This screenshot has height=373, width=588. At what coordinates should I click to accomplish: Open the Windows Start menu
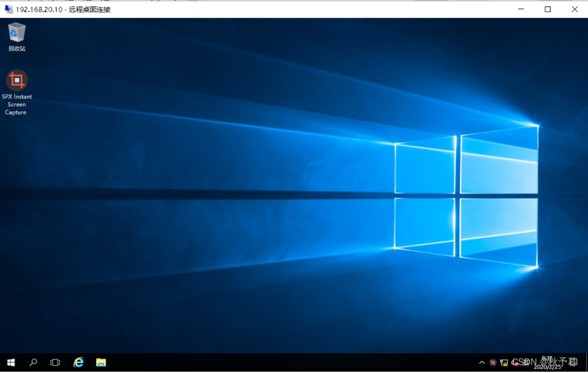pyautogui.click(x=11, y=363)
